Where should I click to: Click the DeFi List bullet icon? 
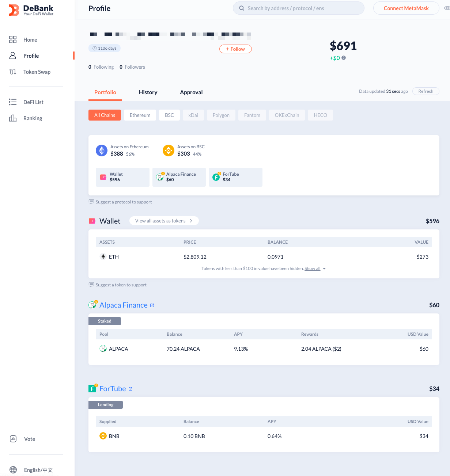(13, 102)
